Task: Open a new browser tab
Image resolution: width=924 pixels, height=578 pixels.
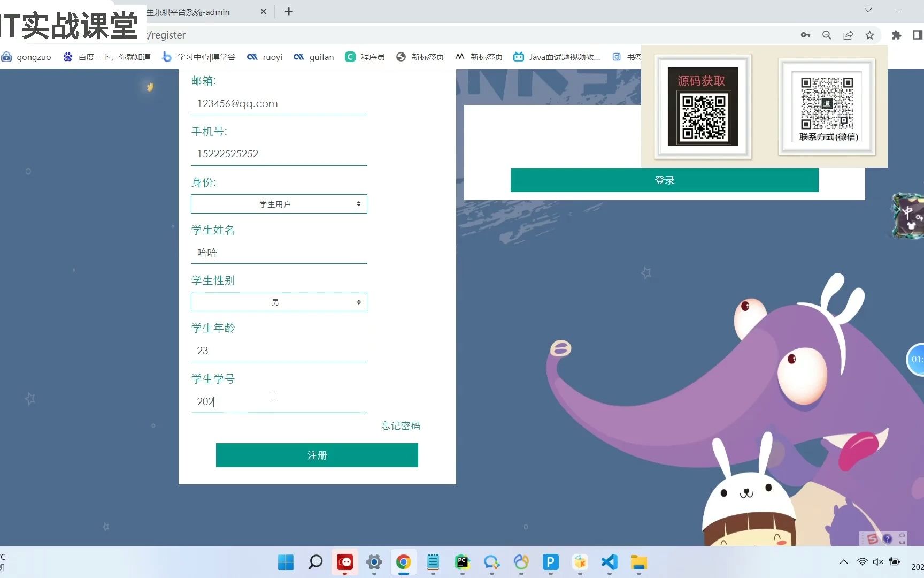Action: pyautogui.click(x=289, y=12)
